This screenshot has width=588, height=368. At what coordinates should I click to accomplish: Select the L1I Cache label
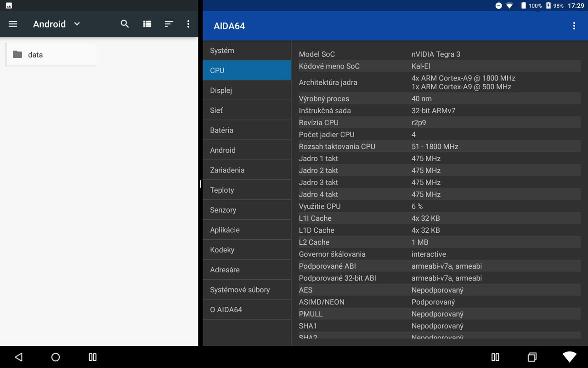tap(315, 218)
